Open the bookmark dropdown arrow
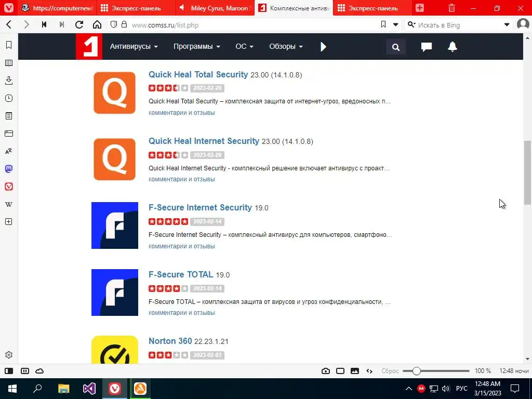Screen dimensions: 532x399 pyautogui.click(x=395, y=24)
